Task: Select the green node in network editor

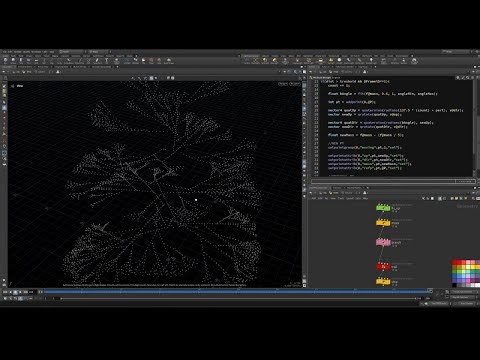Action: pos(383,208)
